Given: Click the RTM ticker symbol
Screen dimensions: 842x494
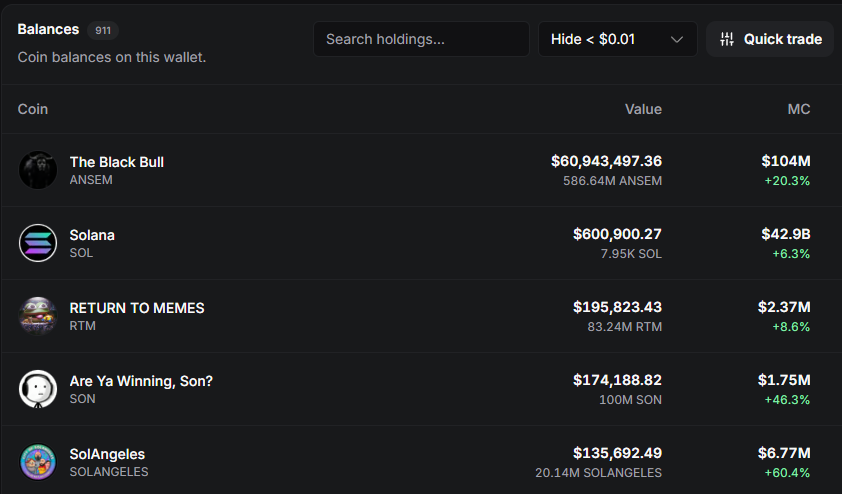Looking at the screenshot, I should pos(83,326).
